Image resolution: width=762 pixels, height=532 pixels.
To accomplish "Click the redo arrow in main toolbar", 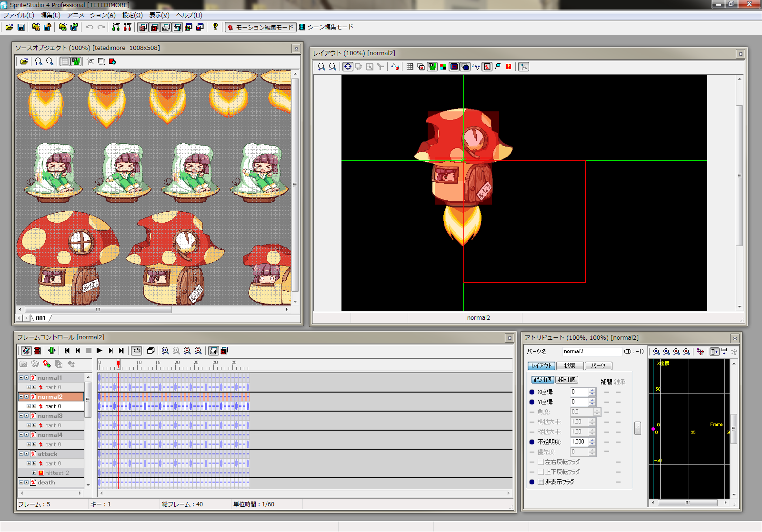I will [x=101, y=27].
